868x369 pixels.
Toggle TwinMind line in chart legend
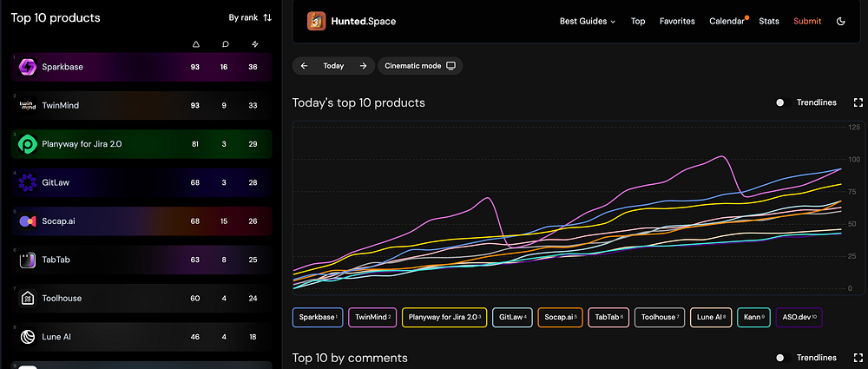(372, 318)
